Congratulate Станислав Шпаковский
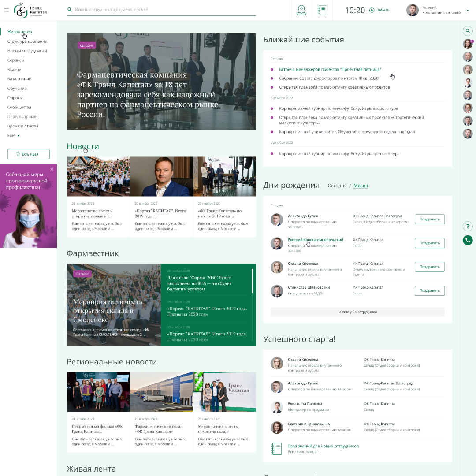Image resolution: width=476 pixels, height=476 pixels. [x=430, y=290]
